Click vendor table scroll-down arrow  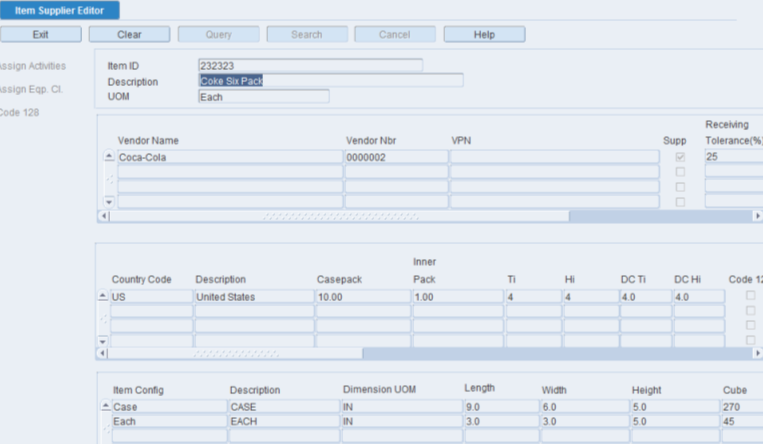click(x=109, y=202)
